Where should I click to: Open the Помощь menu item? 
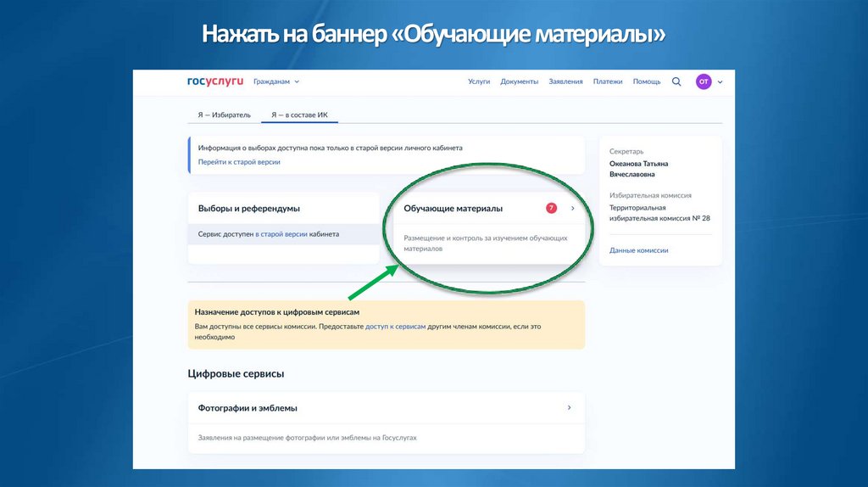point(647,81)
